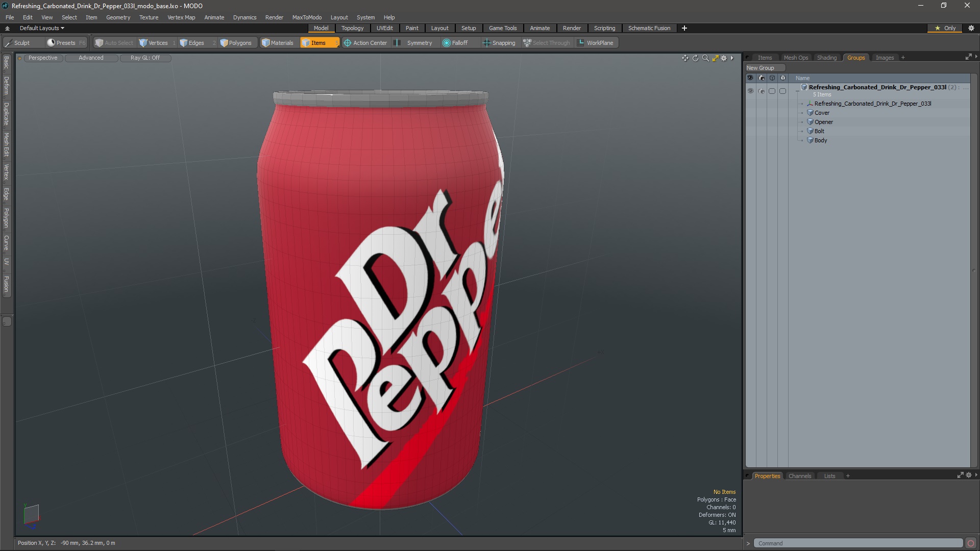Viewport: 980px width, 551px height.
Task: Toggle Auto Select
Action: tap(114, 43)
